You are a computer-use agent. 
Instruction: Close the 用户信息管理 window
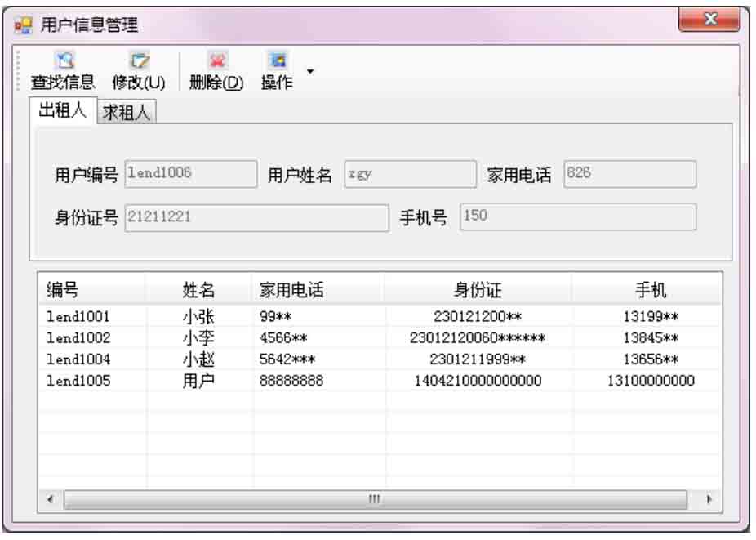point(709,19)
